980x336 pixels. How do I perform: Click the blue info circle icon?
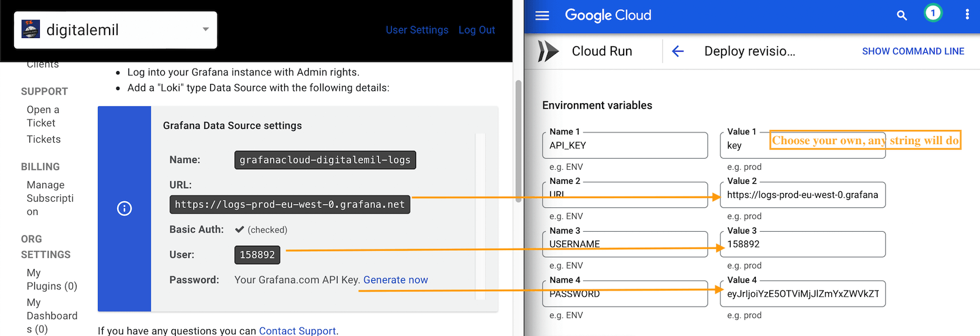[x=124, y=208]
